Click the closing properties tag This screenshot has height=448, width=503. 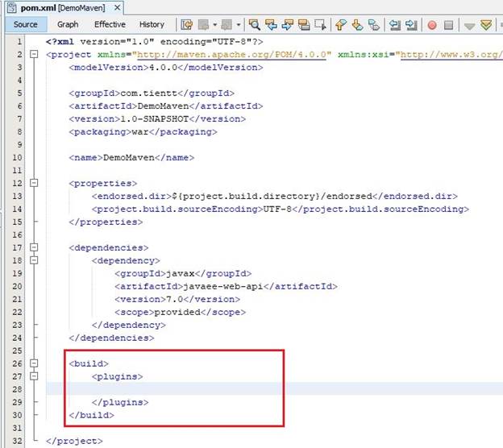coord(106,222)
